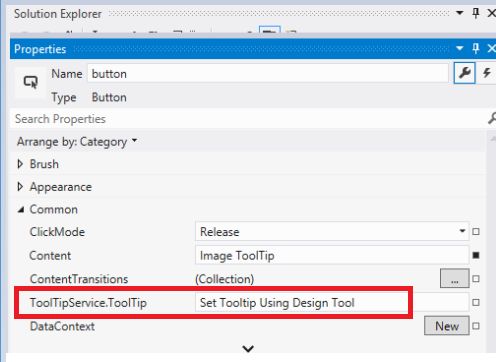Collapse the Common category
This screenshot has height=362, width=496.
[21, 210]
